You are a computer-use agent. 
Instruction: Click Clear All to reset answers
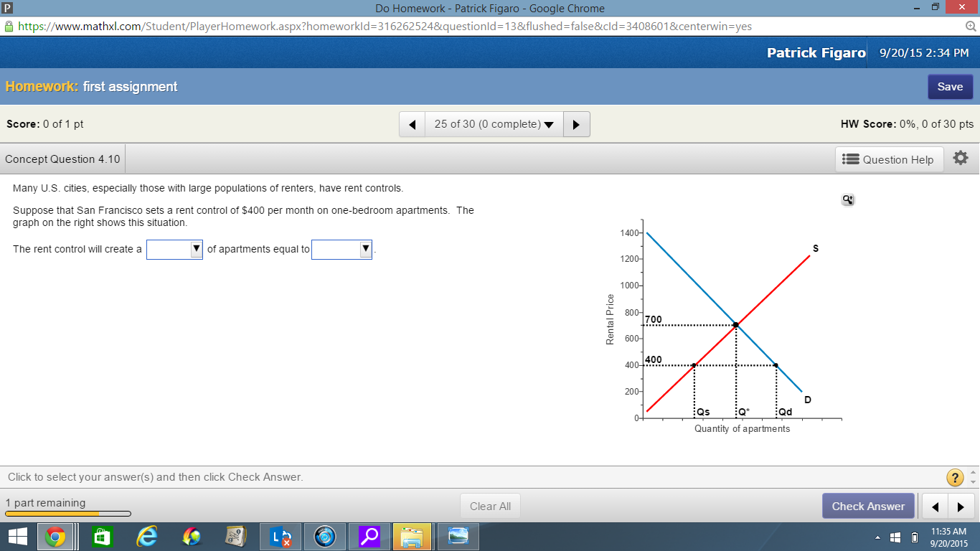(x=490, y=506)
